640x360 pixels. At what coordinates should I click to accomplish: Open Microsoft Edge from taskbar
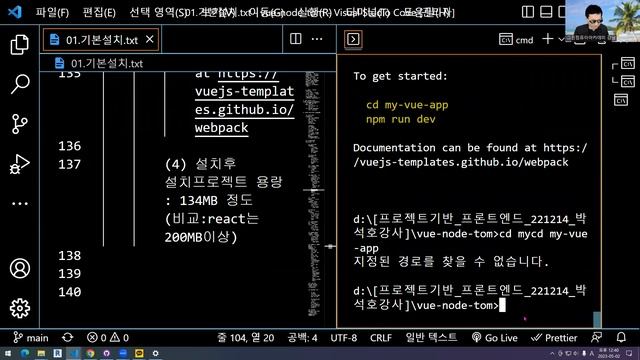tap(24, 353)
